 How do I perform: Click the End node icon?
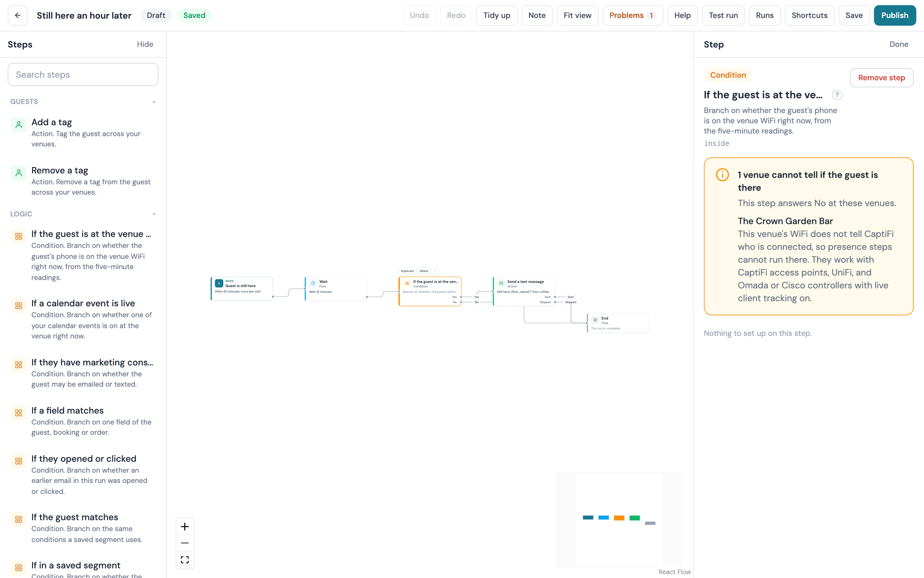595,320
